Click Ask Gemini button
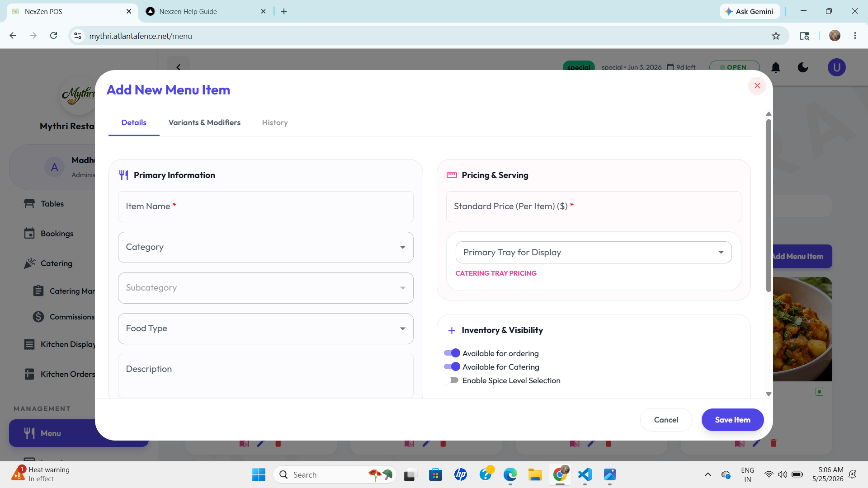The height and width of the screenshot is (488, 868). 750,11
